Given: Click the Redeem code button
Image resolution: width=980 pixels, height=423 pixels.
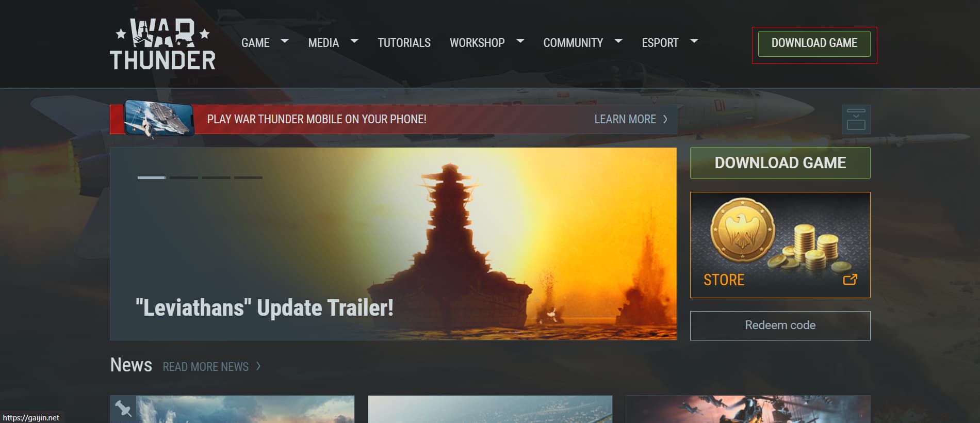Looking at the screenshot, I should 780,326.
